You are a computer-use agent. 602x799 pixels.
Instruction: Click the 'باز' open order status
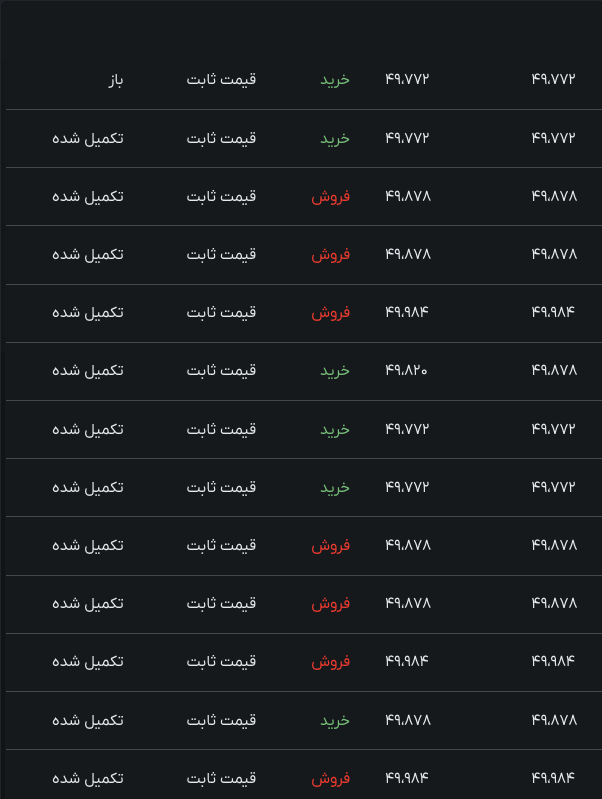pos(116,80)
